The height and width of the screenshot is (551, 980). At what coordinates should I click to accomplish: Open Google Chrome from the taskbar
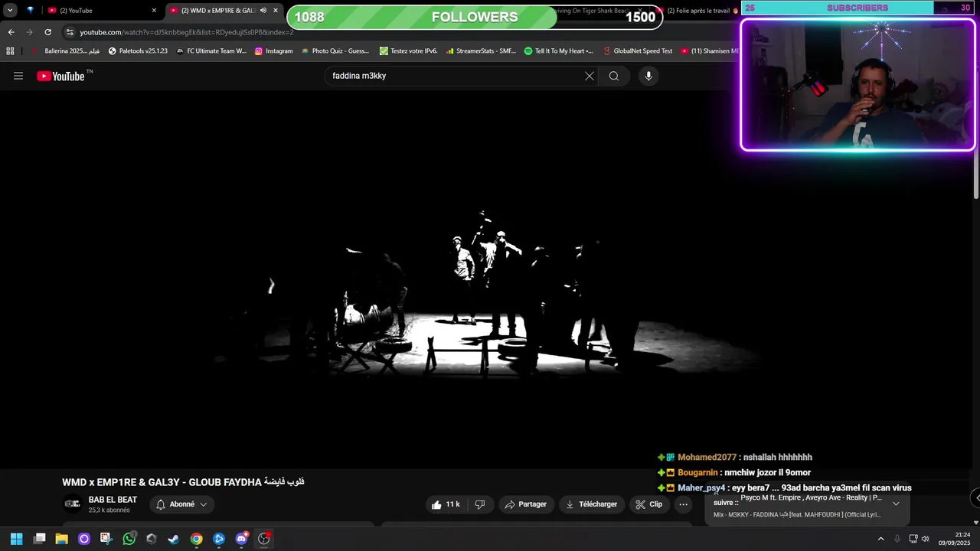197,539
